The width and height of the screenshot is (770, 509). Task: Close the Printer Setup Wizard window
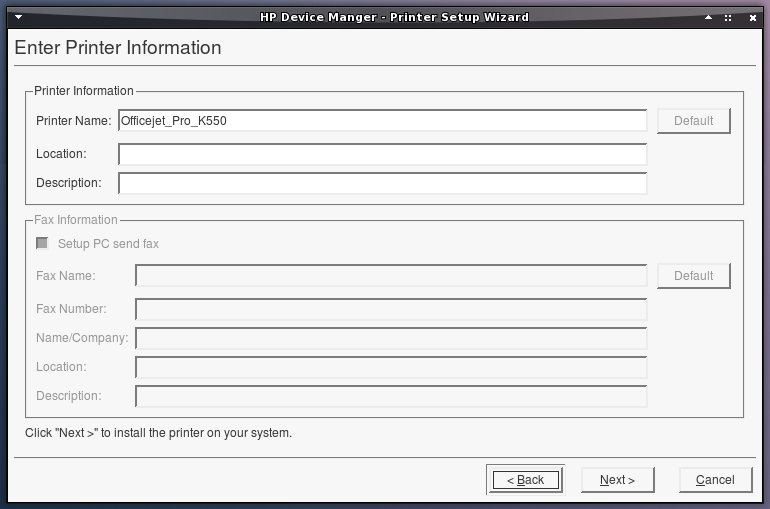point(752,18)
